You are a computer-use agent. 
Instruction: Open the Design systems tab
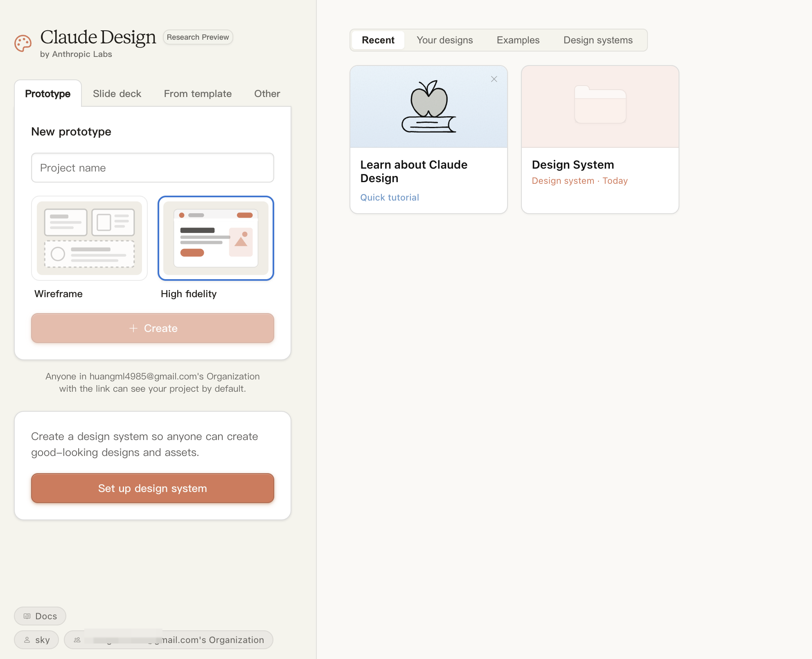coord(598,40)
